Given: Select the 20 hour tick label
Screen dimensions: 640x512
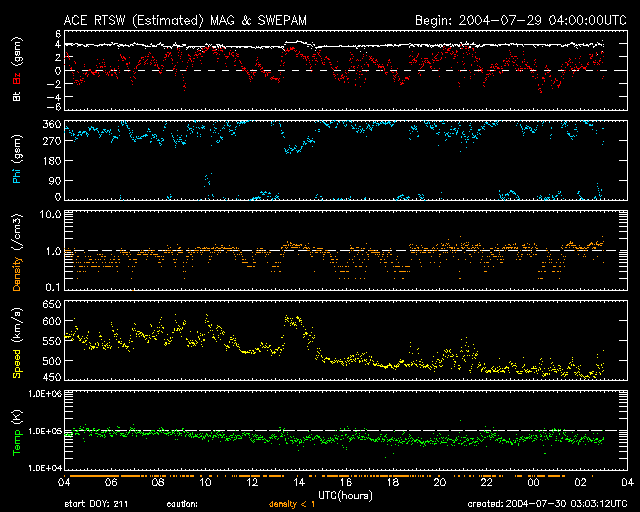Looking at the screenshot, I should pos(440,482).
